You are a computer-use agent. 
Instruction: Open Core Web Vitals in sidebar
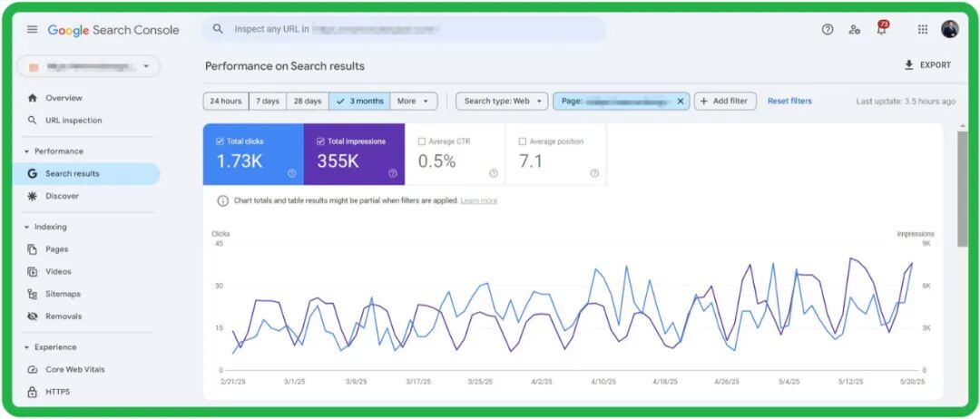point(75,370)
